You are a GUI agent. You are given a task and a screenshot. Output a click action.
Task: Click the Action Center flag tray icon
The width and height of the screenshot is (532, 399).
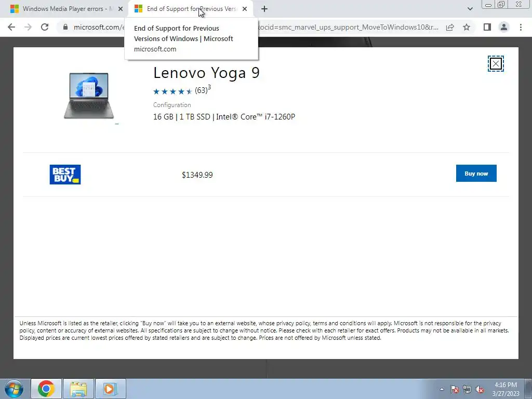tap(455, 389)
